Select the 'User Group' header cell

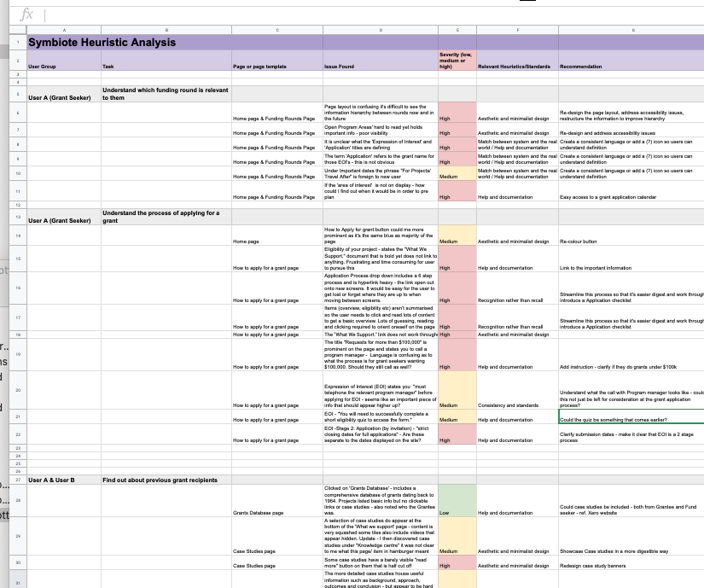(64, 60)
